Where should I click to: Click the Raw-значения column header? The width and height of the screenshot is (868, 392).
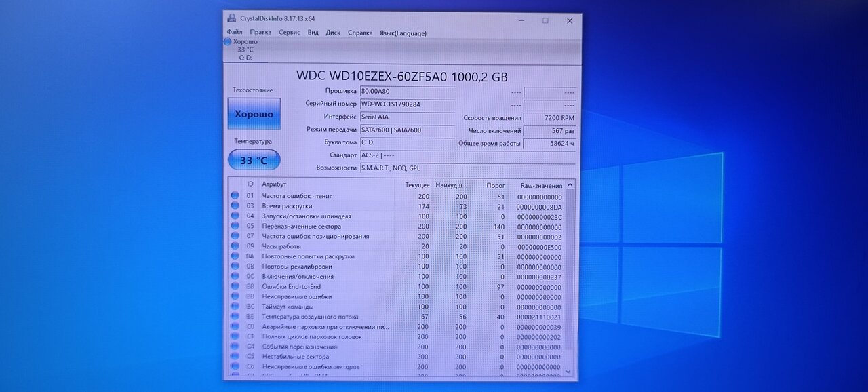click(540, 185)
